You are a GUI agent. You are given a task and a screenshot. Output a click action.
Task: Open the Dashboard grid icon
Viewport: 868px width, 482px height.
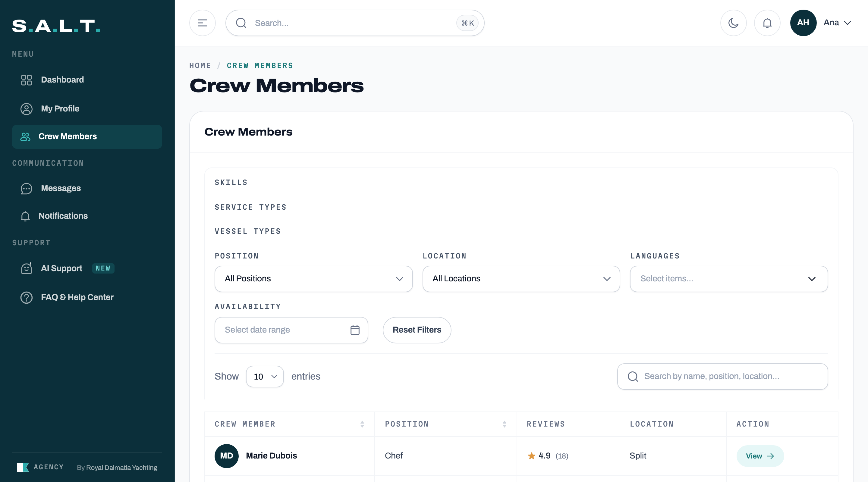point(26,80)
